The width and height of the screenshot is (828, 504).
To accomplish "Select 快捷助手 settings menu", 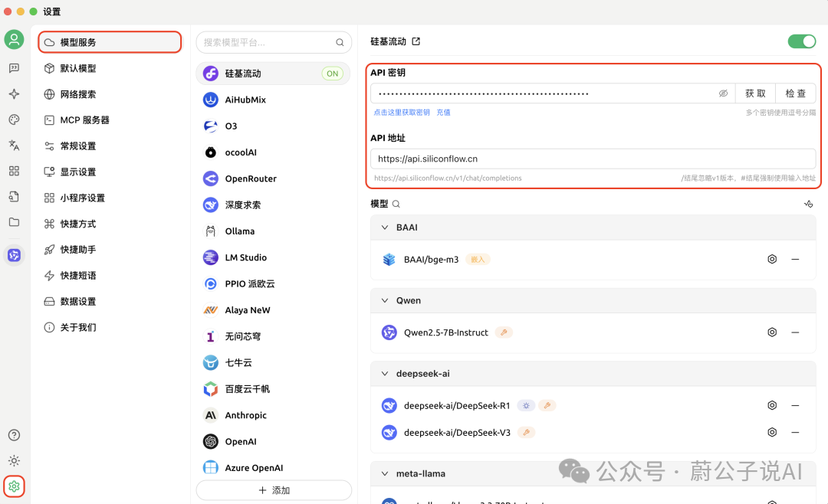I will click(110, 250).
